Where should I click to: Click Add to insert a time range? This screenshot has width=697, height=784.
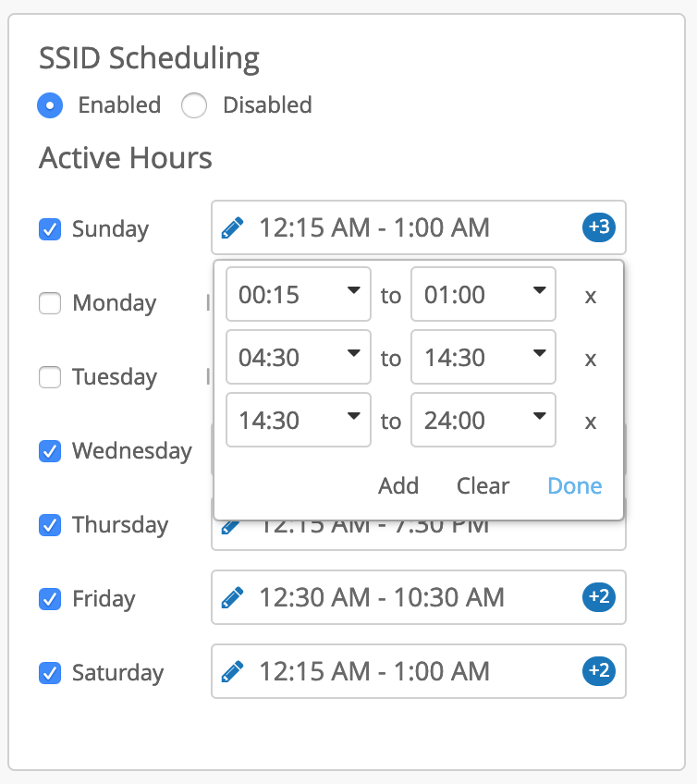pyautogui.click(x=398, y=486)
